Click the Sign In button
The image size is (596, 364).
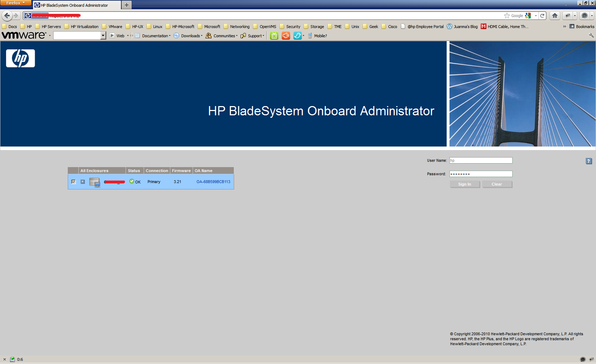(x=464, y=184)
